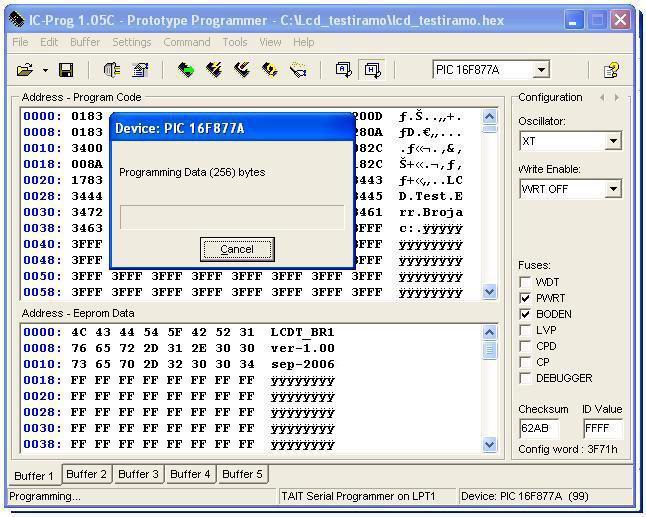Screen dimensions: 646x517
Task: Click the Eeprom Data scroll up arrow
Action: 489,332
